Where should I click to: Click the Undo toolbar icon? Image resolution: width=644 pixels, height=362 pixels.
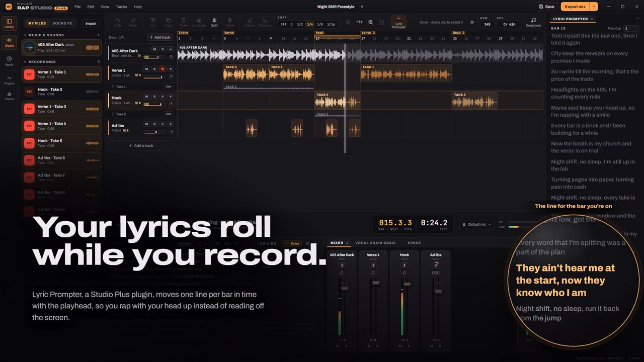point(118,22)
